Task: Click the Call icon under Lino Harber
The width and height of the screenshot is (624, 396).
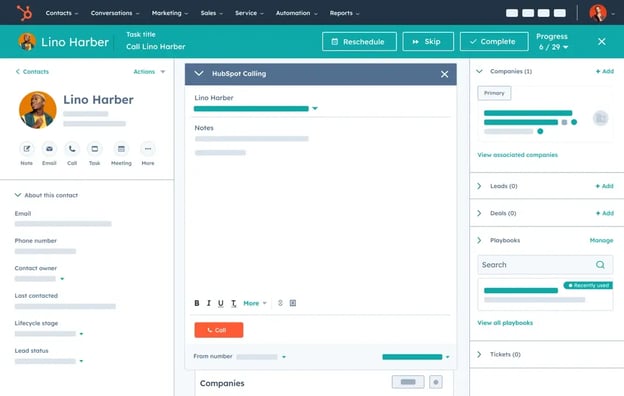Action: pyautogui.click(x=72, y=149)
